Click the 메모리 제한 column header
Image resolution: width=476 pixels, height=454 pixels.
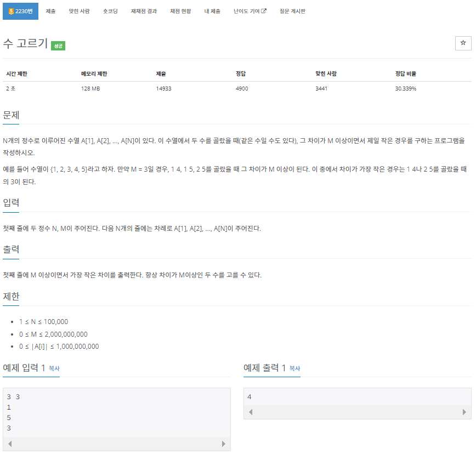coord(94,73)
